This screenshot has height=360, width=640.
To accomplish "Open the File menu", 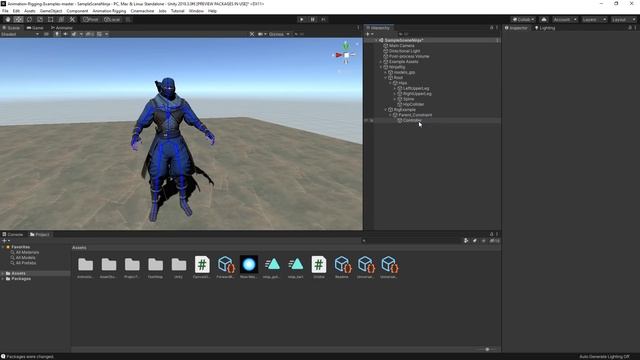I will (5, 11).
